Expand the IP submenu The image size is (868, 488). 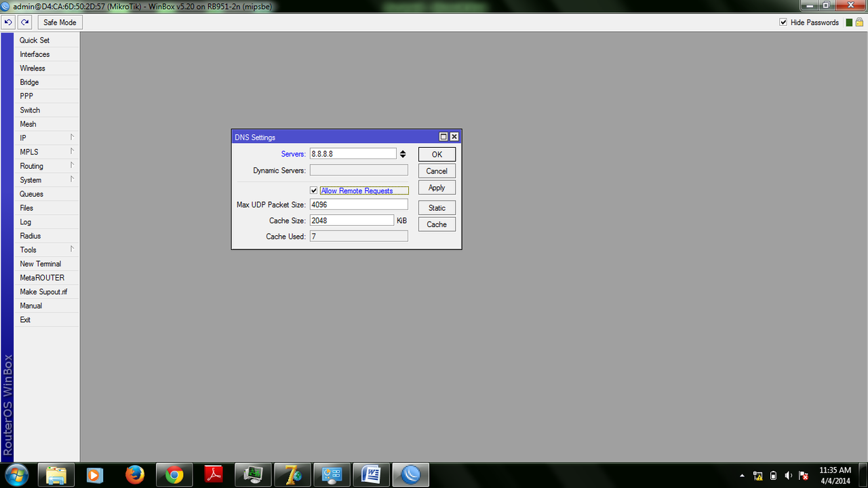tap(47, 138)
